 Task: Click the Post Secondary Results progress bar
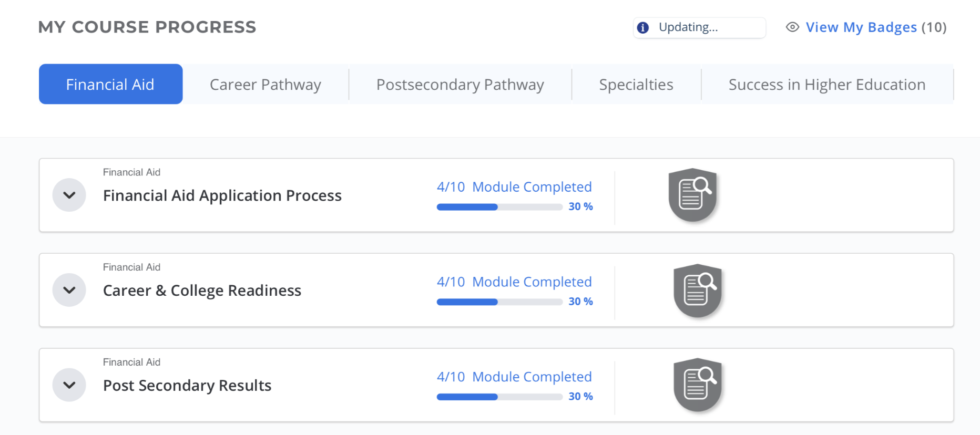[x=499, y=397]
